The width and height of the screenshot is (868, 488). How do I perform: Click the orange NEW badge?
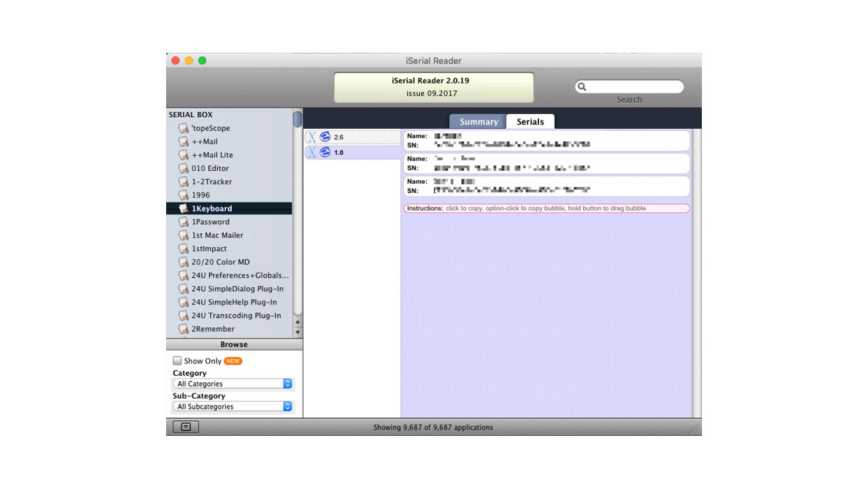[233, 361]
